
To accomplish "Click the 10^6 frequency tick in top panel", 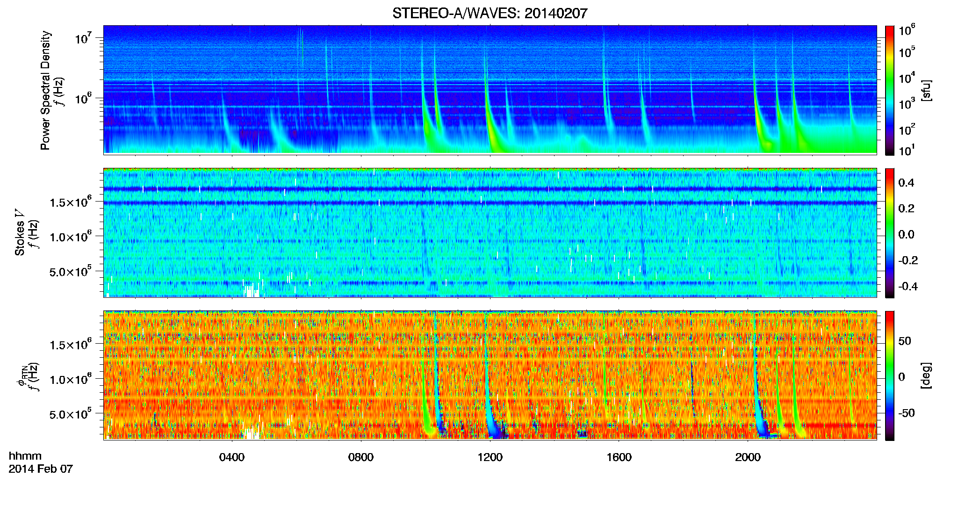I will pyautogui.click(x=83, y=98).
